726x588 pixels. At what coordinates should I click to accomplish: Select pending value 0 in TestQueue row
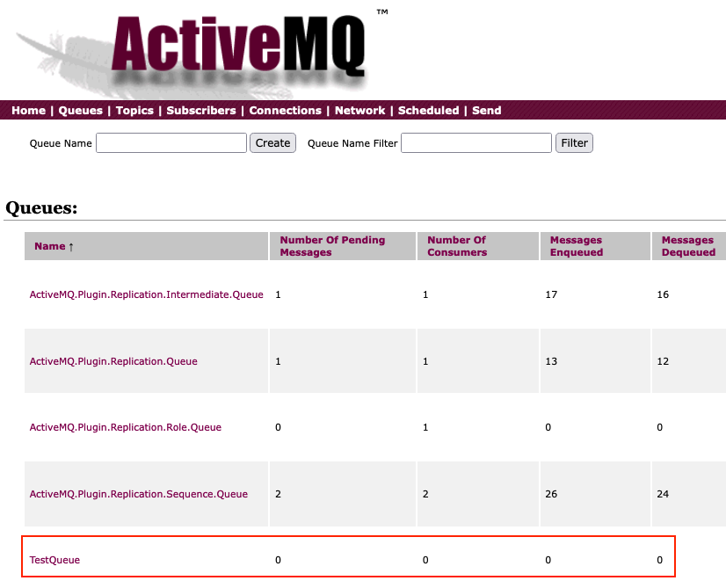[x=278, y=560]
